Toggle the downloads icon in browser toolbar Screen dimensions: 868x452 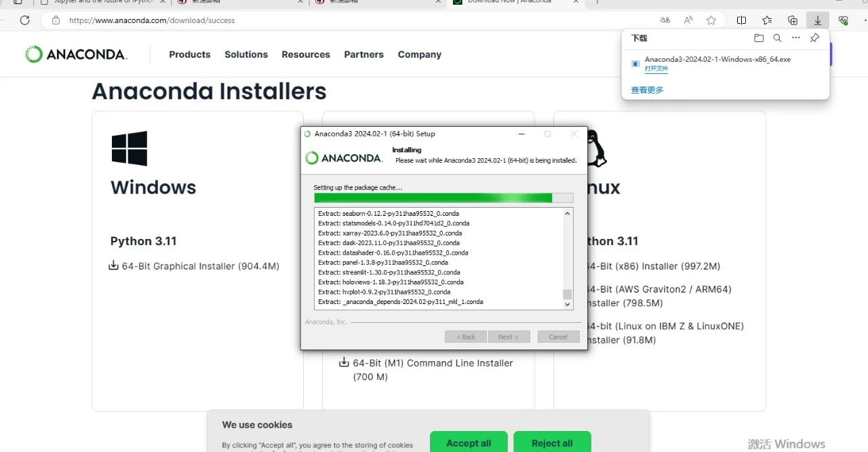(x=818, y=20)
